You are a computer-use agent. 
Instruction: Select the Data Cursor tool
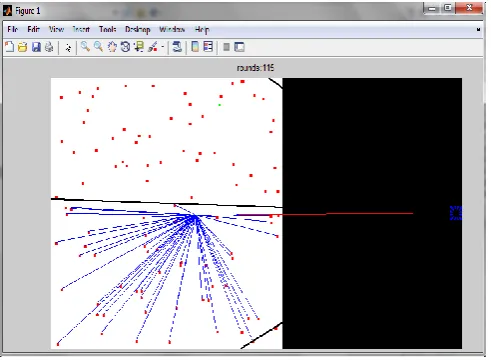tap(139, 47)
